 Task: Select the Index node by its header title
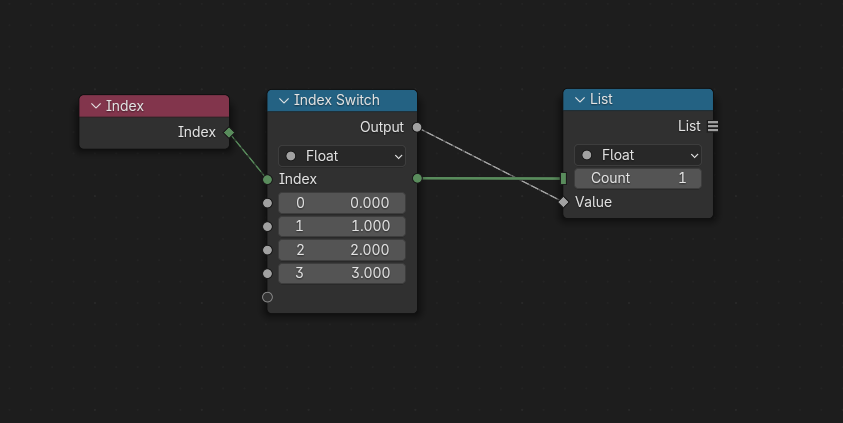125,106
